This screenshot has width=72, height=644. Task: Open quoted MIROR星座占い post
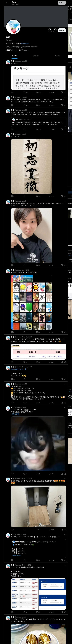[39, 548]
